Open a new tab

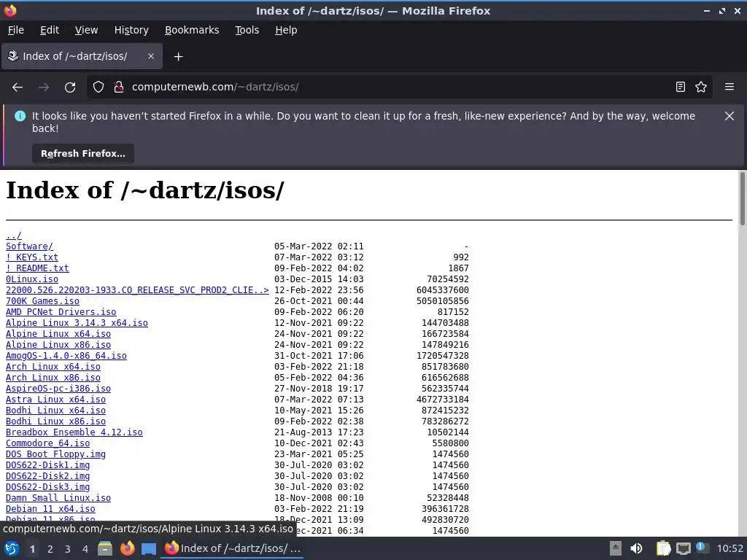click(x=178, y=57)
